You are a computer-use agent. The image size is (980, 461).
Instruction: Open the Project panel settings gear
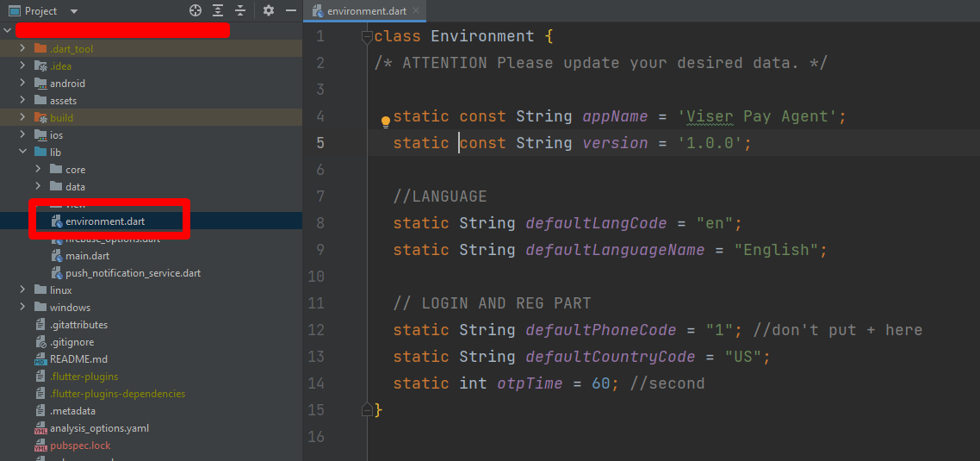269,10
